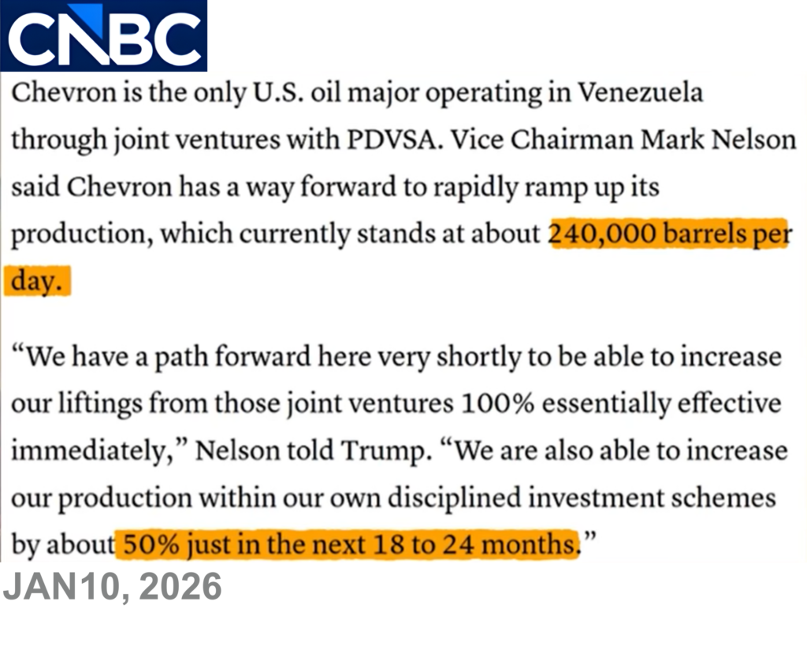This screenshot has width=807, height=672.
Task: Click the highlighted "240,000 barrels per" text
Action: point(668,234)
